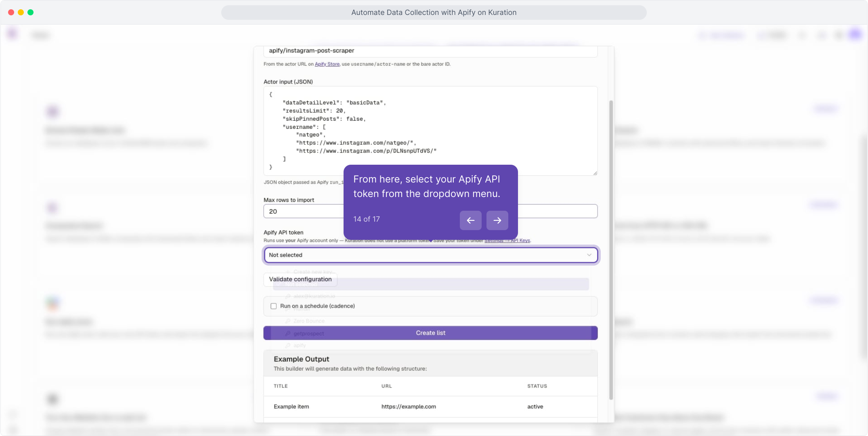The image size is (868, 436).
Task: Advance to the next tour step arrow
Action: tap(497, 220)
